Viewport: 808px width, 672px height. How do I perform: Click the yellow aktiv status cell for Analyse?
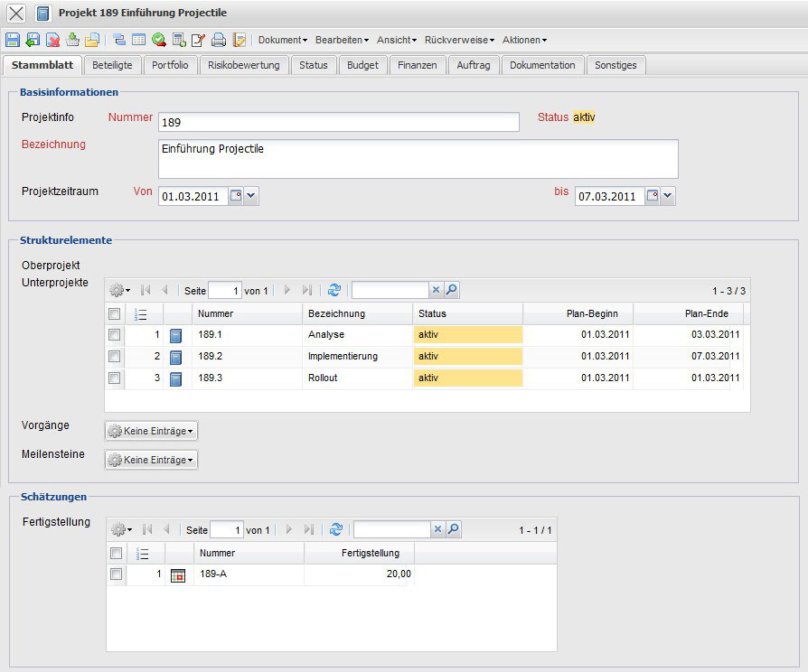click(x=468, y=335)
